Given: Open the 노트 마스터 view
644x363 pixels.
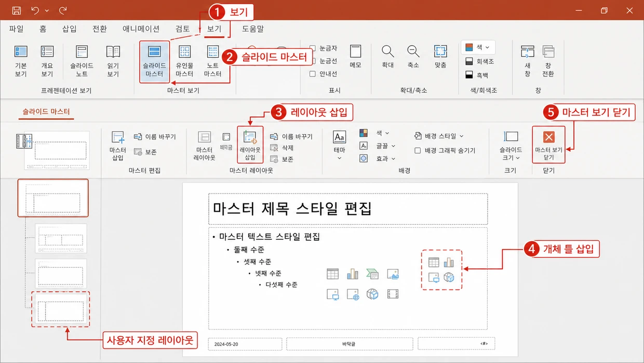Looking at the screenshot, I should (213, 61).
